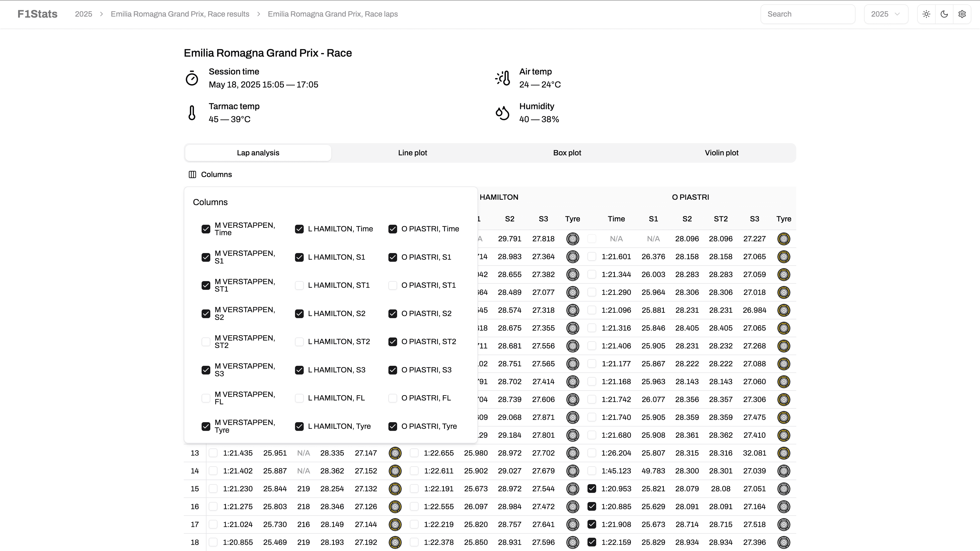Switch to light theme using the sun icon

tap(926, 14)
